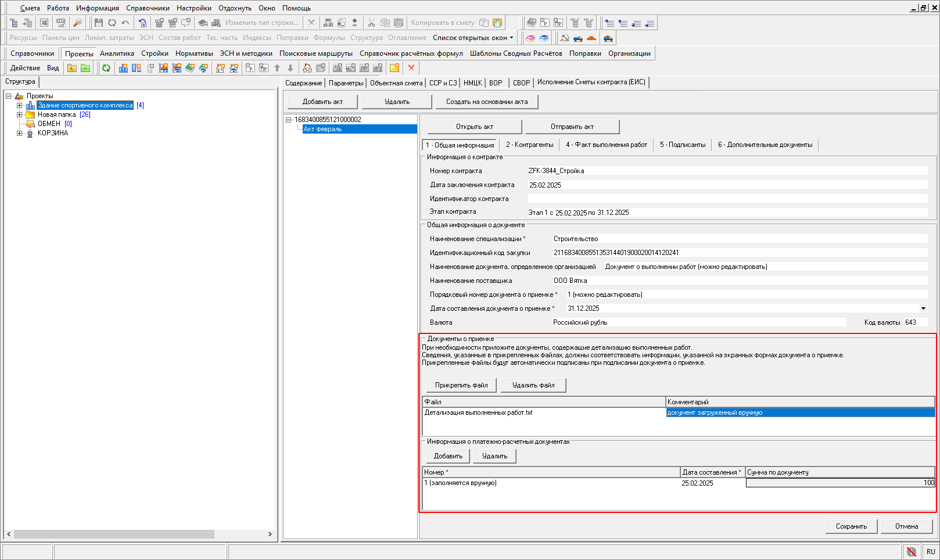Click the hammer and sickle labor icon
Image resolution: width=940 pixels, height=560 pixels.
pos(564,38)
